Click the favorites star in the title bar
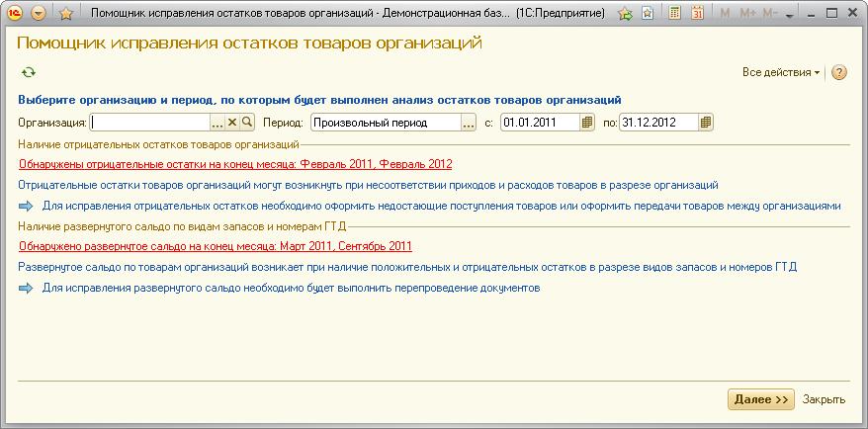This screenshot has height=429, width=868. pyautogui.click(x=65, y=14)
